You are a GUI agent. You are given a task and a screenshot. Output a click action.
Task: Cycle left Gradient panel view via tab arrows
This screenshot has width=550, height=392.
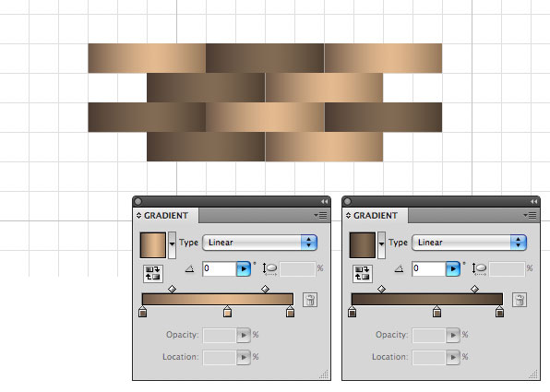point(139,215)
